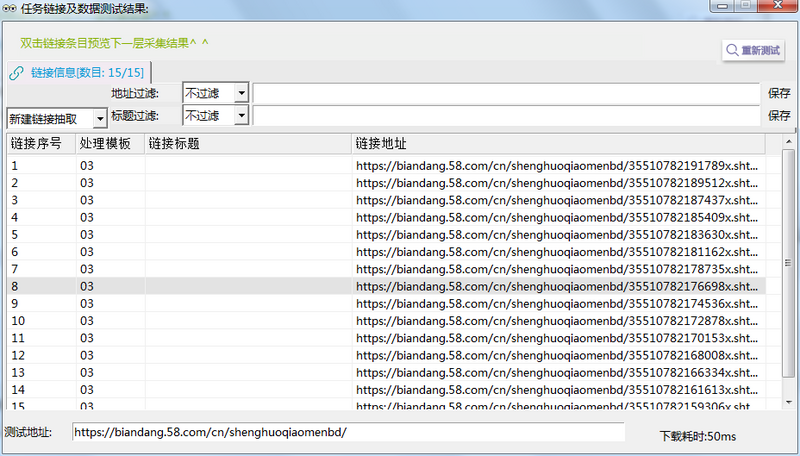Click sequence number 12 cell
This screenshot has height=456, width=800.
click(x=41, y=355)
